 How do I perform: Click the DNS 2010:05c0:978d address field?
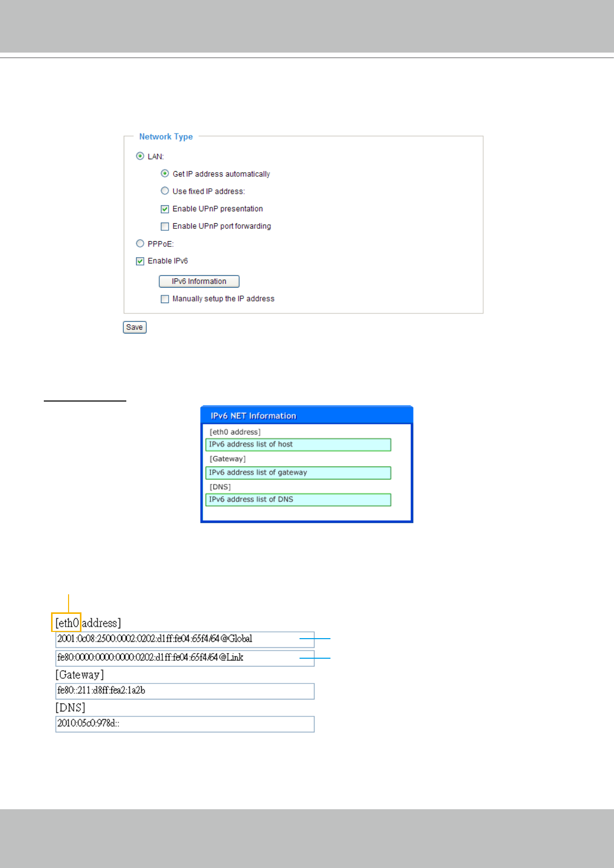point(185,724)
